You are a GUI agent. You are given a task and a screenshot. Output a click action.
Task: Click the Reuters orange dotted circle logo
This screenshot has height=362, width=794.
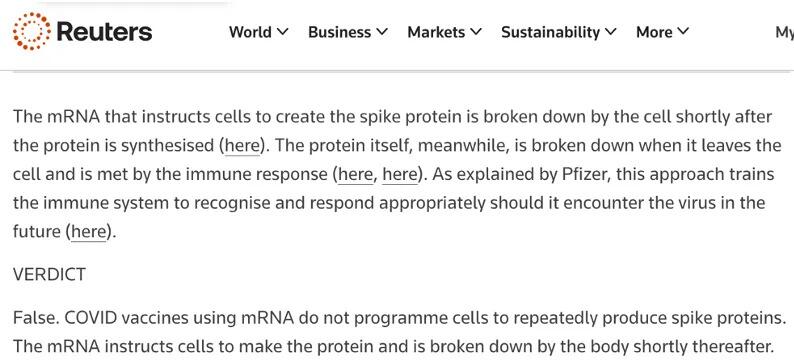pos(31,31)
